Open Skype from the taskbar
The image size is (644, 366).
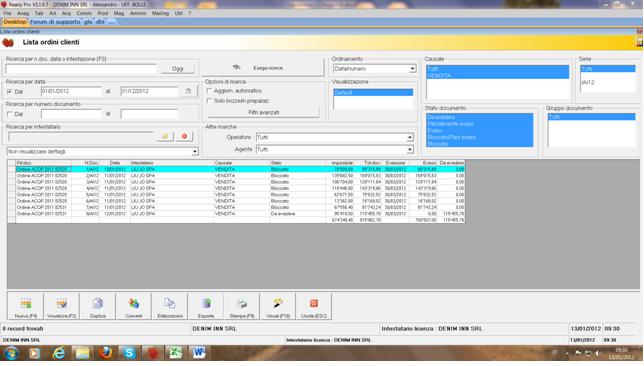(129, 353)
